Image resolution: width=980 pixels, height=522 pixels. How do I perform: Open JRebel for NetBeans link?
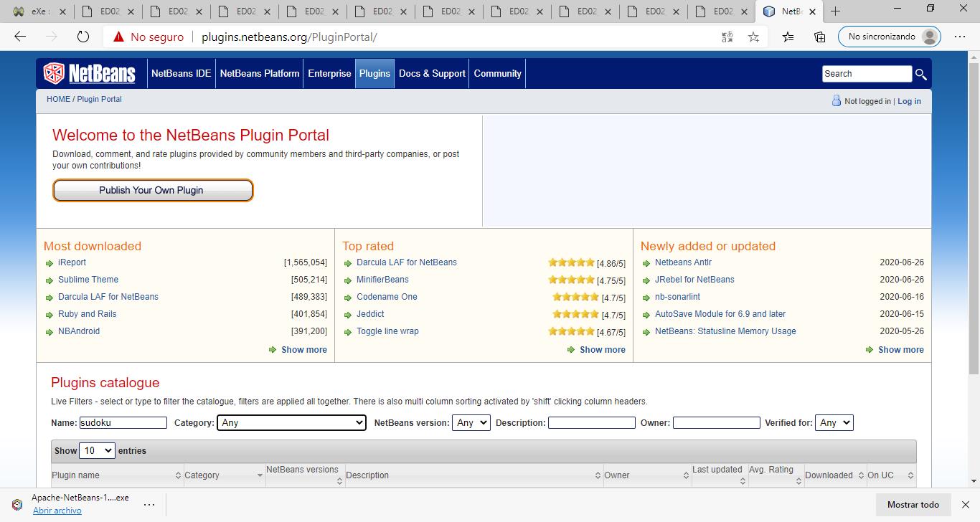[x=694, y=280]
